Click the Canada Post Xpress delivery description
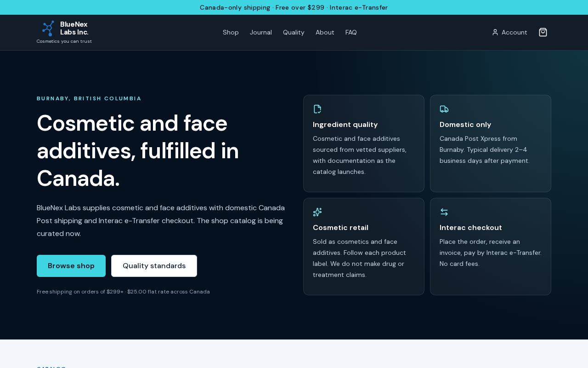Image resolution: width=588 pixels, height=368 pixels. (485, 149)
